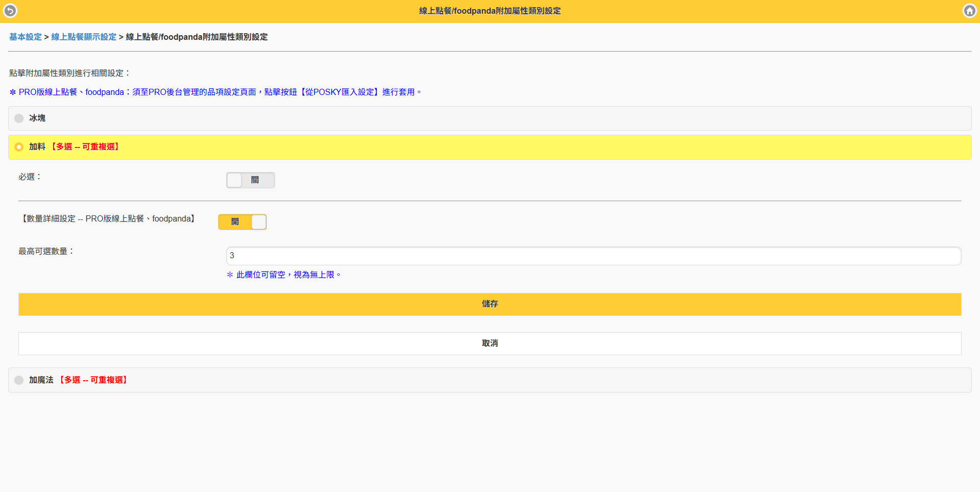
Task: Enable the 必選 toggle switch
Action: tap(250, 180)
